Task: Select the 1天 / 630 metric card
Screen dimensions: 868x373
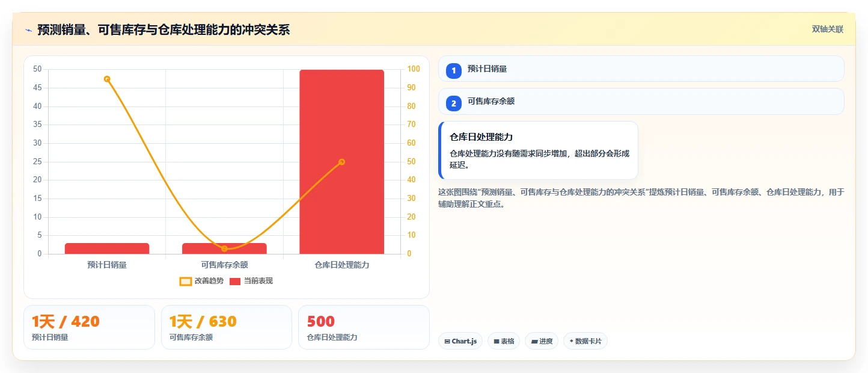Action: [x=227, y=327]
